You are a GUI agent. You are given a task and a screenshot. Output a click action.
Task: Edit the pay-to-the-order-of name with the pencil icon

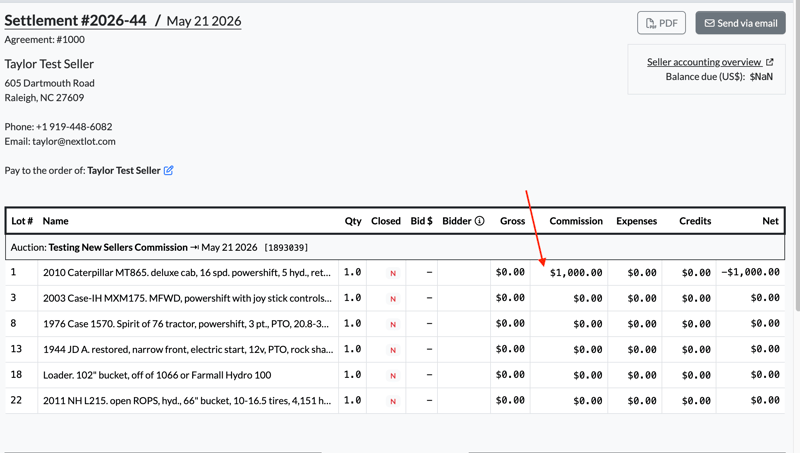coord(168,170)
